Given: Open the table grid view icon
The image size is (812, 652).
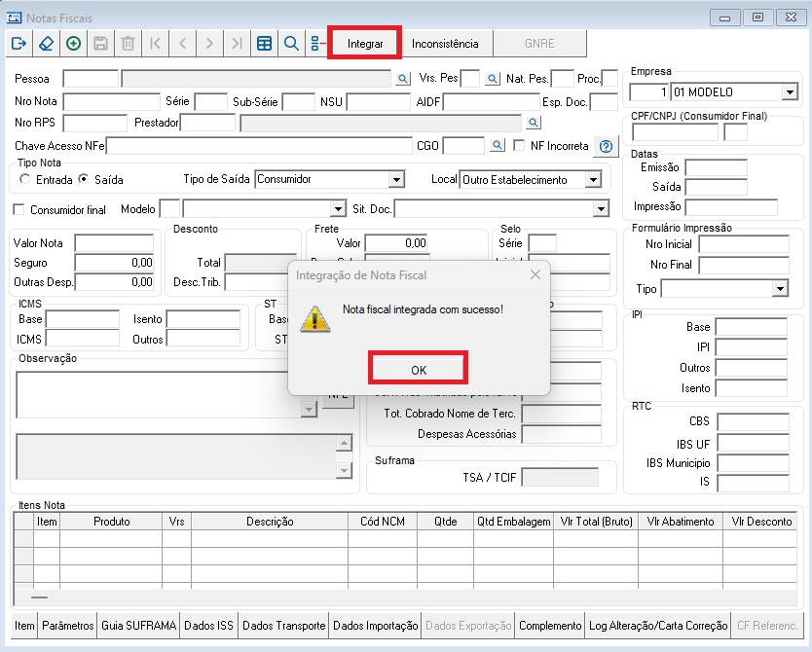Looking at the screenshot, I should [264, 44].
